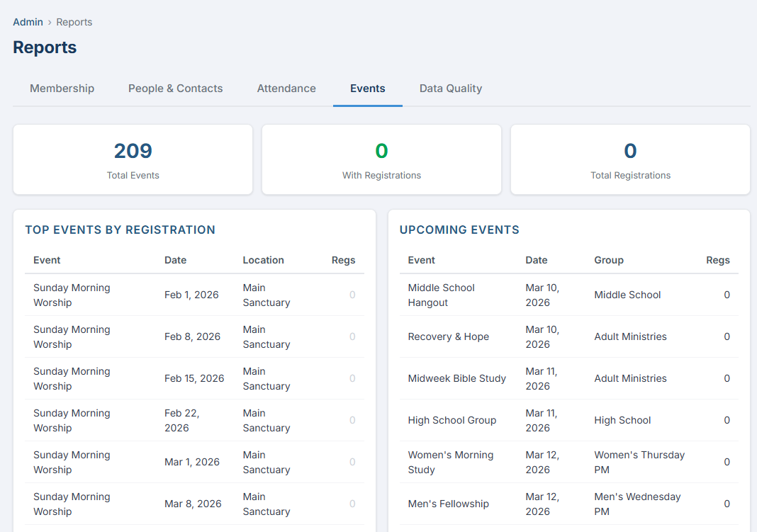Click the Midweek Bible Study entry
The image size is (757, 532).
(456, 378)
